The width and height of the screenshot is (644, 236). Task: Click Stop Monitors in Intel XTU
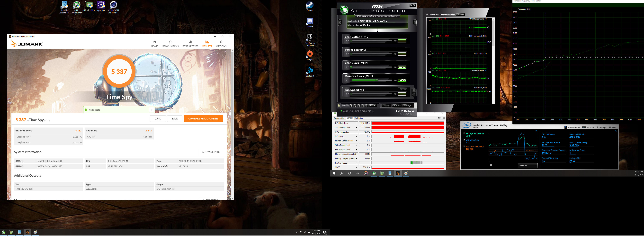[572, 127]
